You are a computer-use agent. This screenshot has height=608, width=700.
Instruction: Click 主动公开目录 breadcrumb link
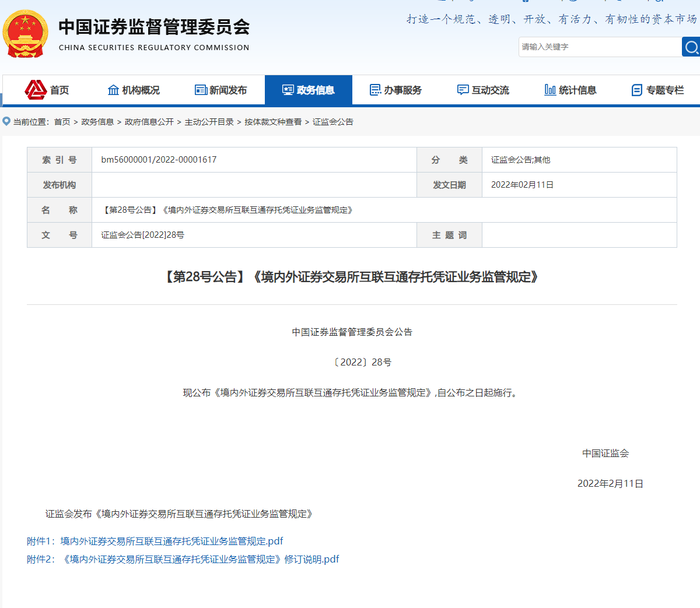tap(209, 122)
